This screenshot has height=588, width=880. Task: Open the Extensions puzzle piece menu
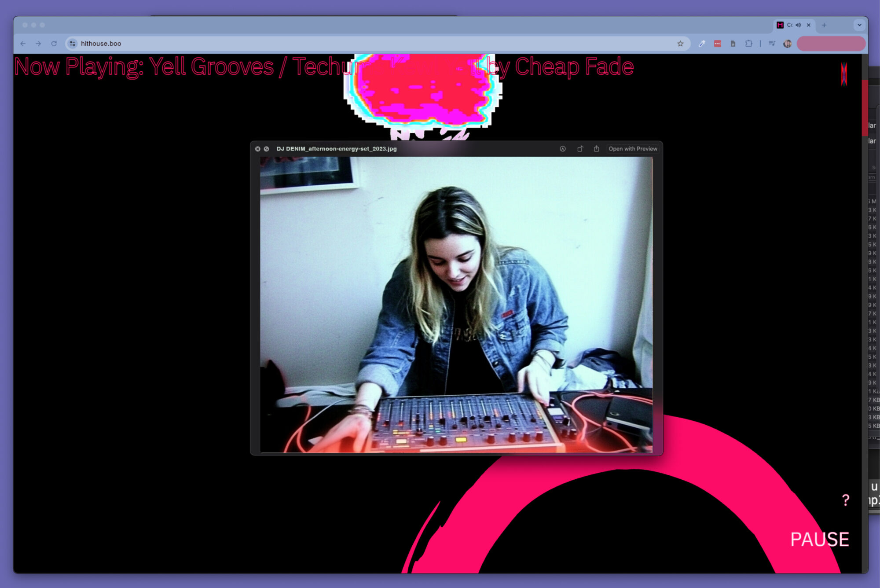coord(748,44)
